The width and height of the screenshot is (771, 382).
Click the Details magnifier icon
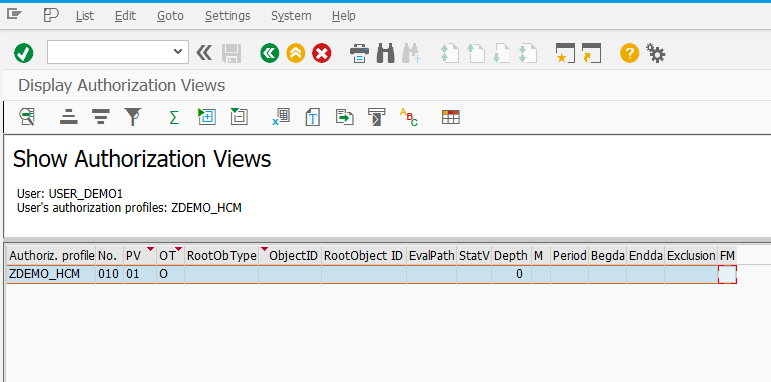27,117
